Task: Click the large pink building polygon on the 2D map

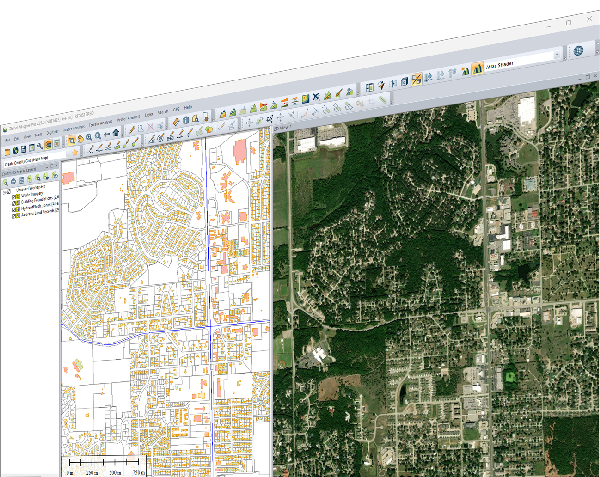Action: (x=240, y=150)
